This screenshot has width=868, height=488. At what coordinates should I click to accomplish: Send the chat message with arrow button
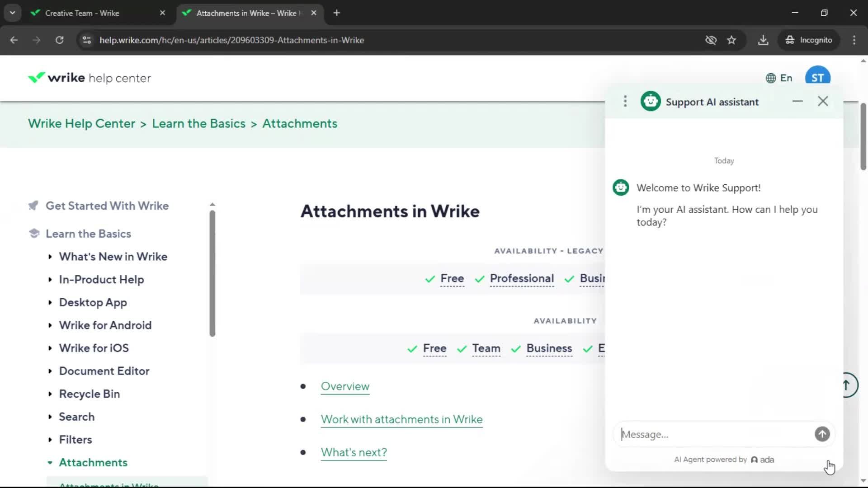(x=822, y=434)
